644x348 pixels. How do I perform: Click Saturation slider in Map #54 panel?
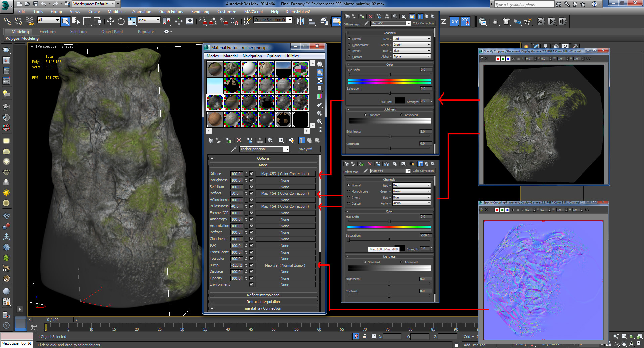click(389, 240)
